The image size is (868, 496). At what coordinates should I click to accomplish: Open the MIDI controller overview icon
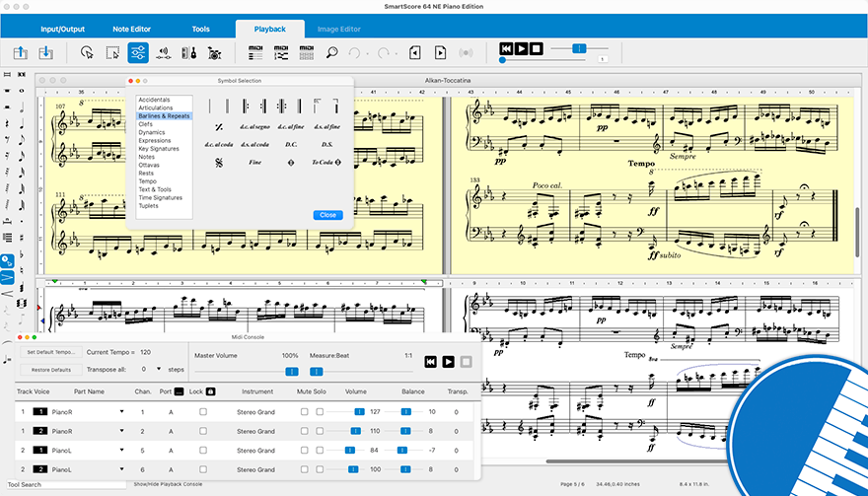pos(281,52)
